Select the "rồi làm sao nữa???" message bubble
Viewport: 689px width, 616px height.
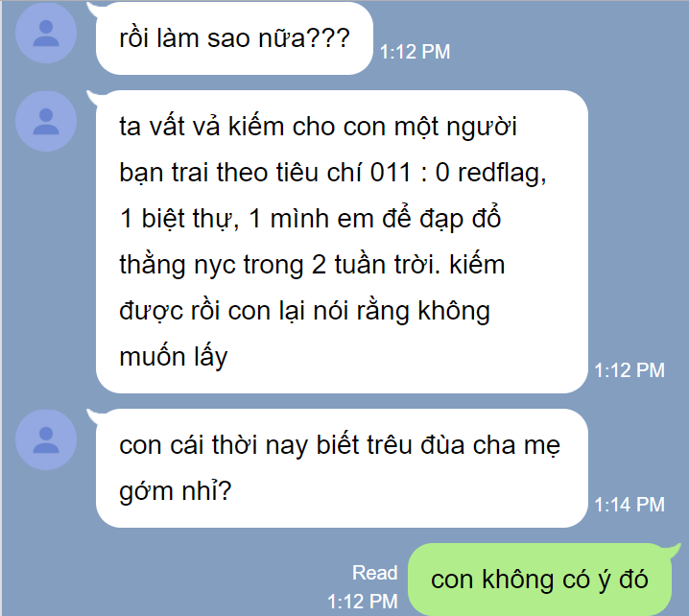pos(234,38)
